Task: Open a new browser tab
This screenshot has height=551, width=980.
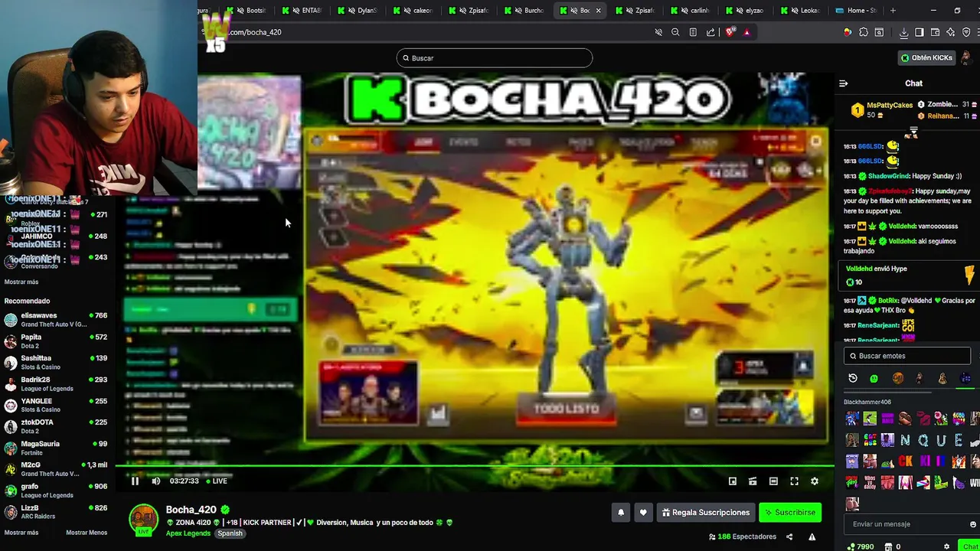Action: tap(893, 11)
